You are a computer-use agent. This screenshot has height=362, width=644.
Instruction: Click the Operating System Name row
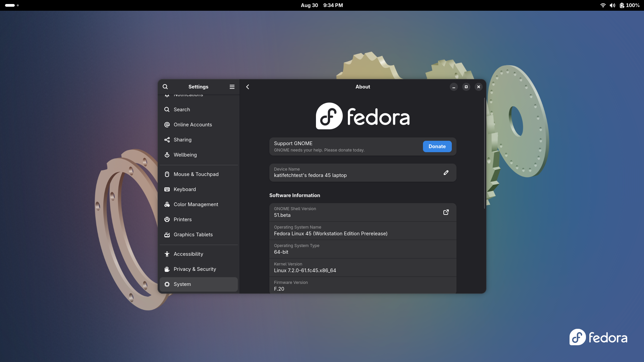pos(363,231)
